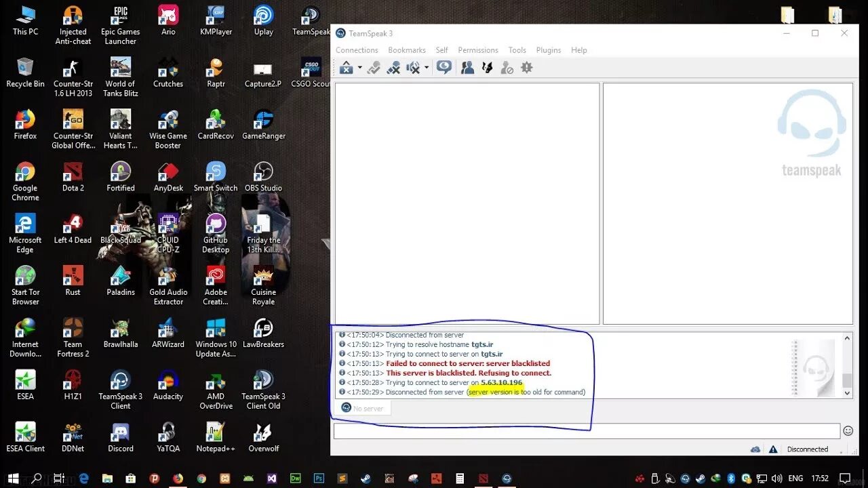868x488 pixels.
Task: Open Dota 2 desktop shortcut
Action: (x=73, y=177)
